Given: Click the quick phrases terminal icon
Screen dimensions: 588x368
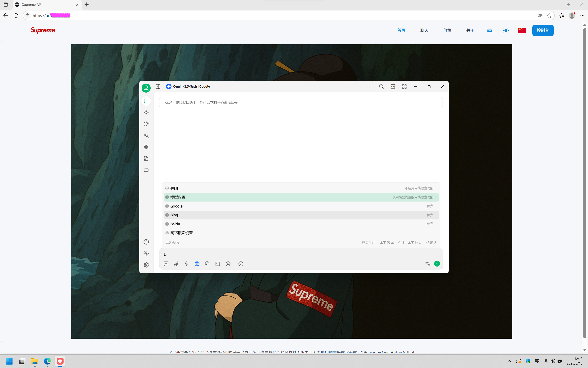Looking at the screenshot, I should pyautogui.click(x=218, y=264).
